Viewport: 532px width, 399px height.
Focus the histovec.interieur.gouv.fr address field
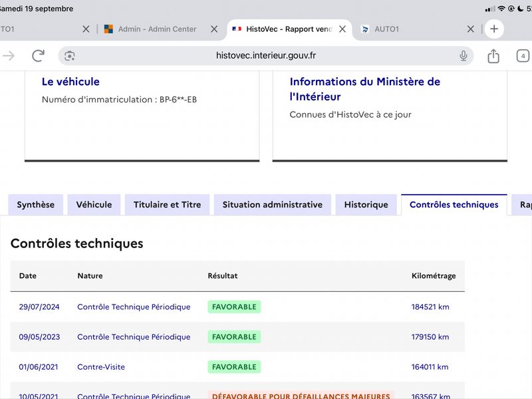(266, 56)
